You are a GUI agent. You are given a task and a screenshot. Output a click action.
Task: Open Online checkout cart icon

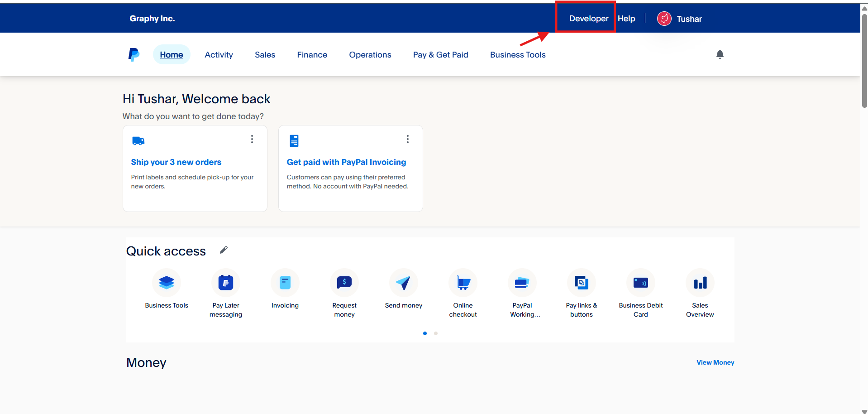click(463, 283)
